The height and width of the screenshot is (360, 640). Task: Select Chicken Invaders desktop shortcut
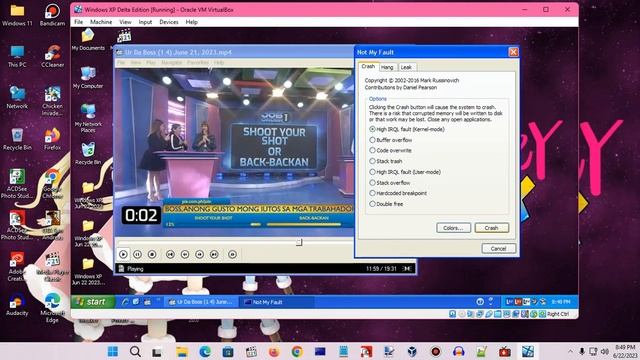[52, 101]
